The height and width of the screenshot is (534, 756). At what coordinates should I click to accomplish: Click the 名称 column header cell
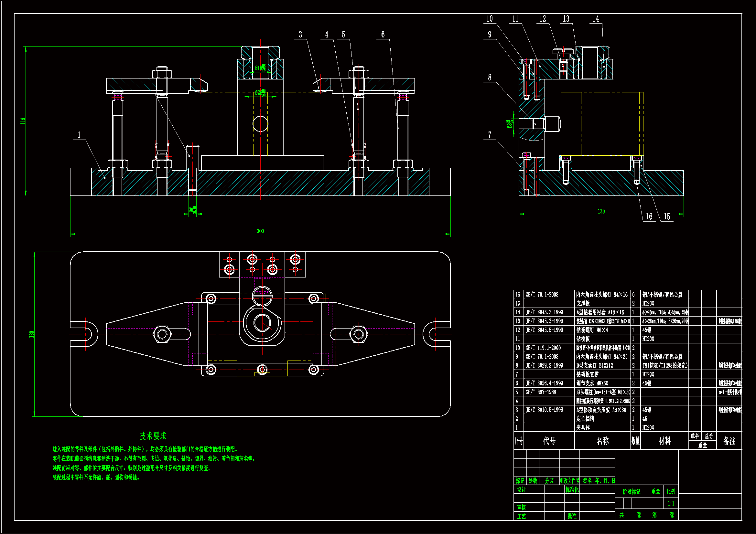click(x=602, y=441)
